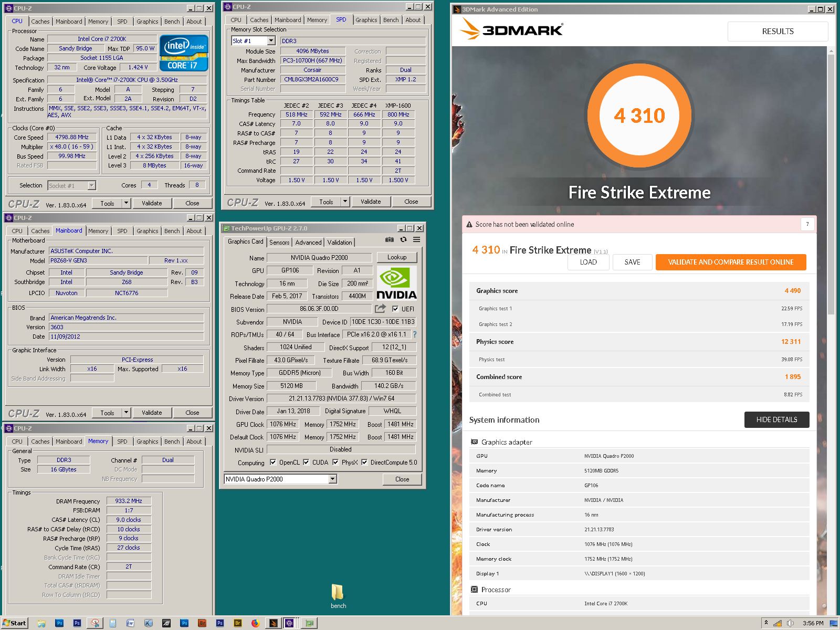
Task: Click the 3DMark logo in the header
Action: [511, 29]
